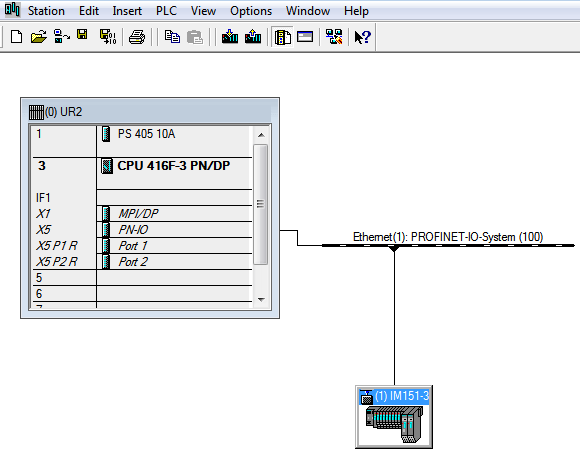This screenshot has width=580, height=468.
Task: Select the PS 405 10A module row
Action: pos(142,142)
